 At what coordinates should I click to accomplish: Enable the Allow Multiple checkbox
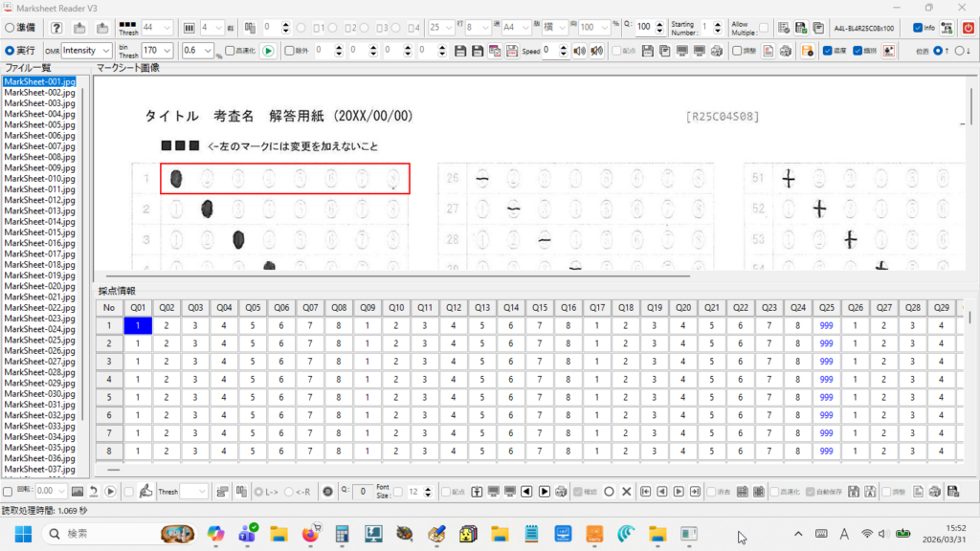(x=763, y=28)
